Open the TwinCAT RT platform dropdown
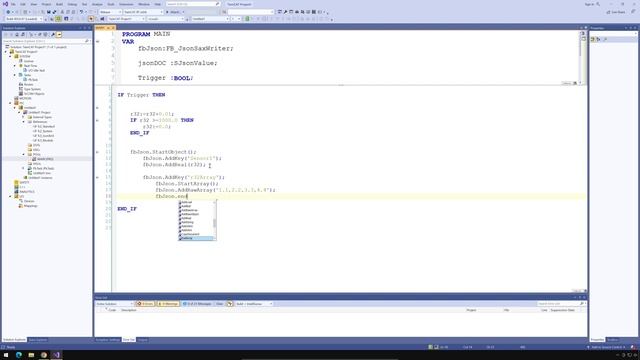The height and width of the screenshot is (360, 640). pyautogui.click(x=143, y=12)
